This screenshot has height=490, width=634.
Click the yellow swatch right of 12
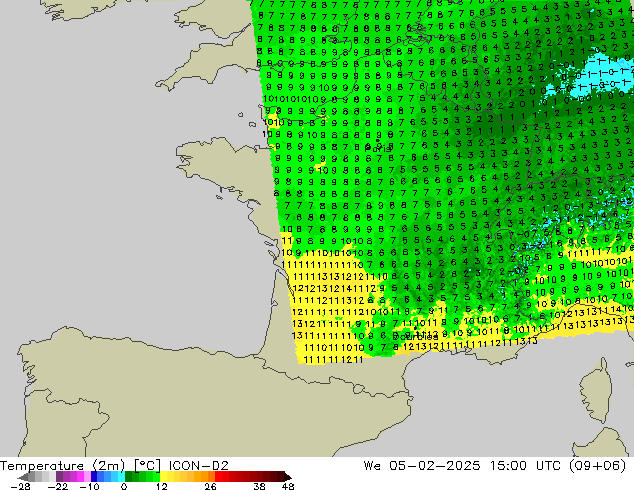[163, 477]
